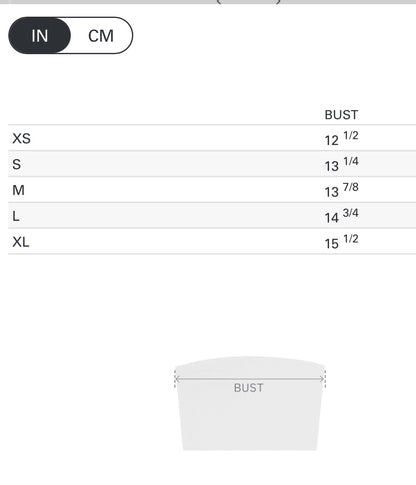The width and height of the screenshot is (416, 485).
Task: Click the 13 7/8 bust measurement
Action: (342, 190)
